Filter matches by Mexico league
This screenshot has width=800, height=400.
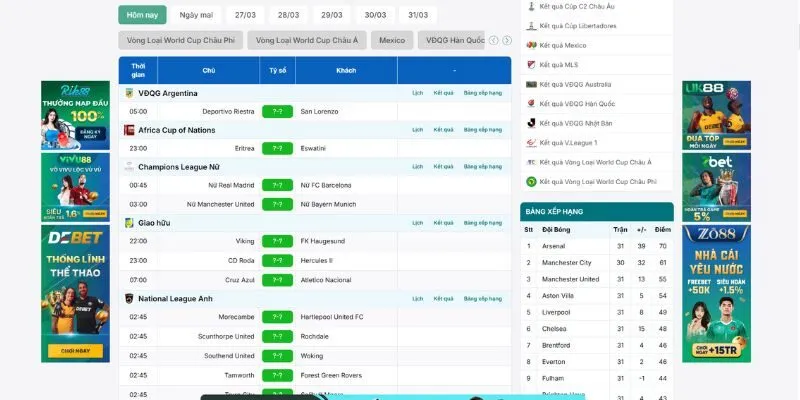[392, 40]
